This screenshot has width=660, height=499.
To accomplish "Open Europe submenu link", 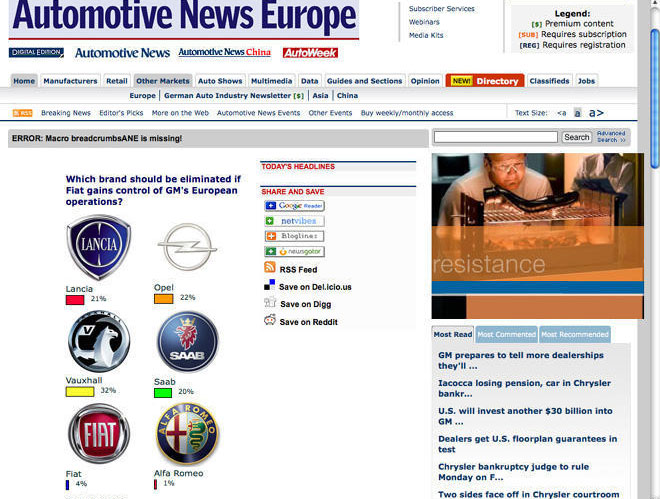I will click(143, 96).
